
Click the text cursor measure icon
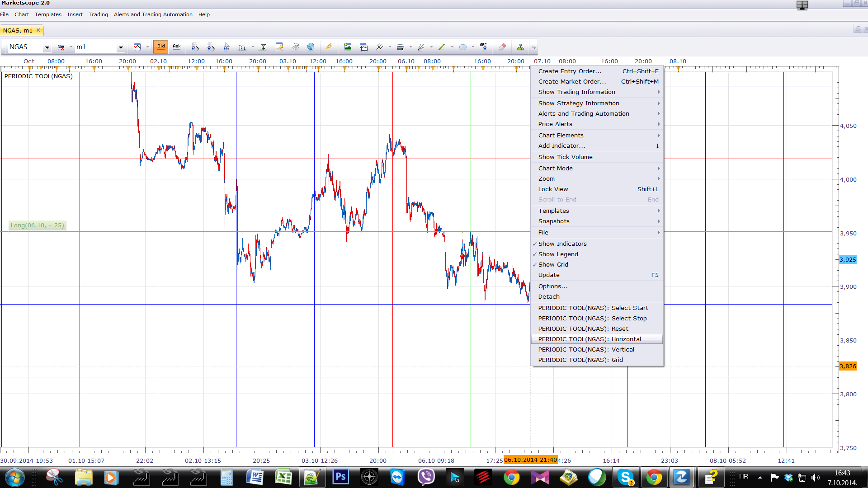pyautogui.click(x=263, y=47)
